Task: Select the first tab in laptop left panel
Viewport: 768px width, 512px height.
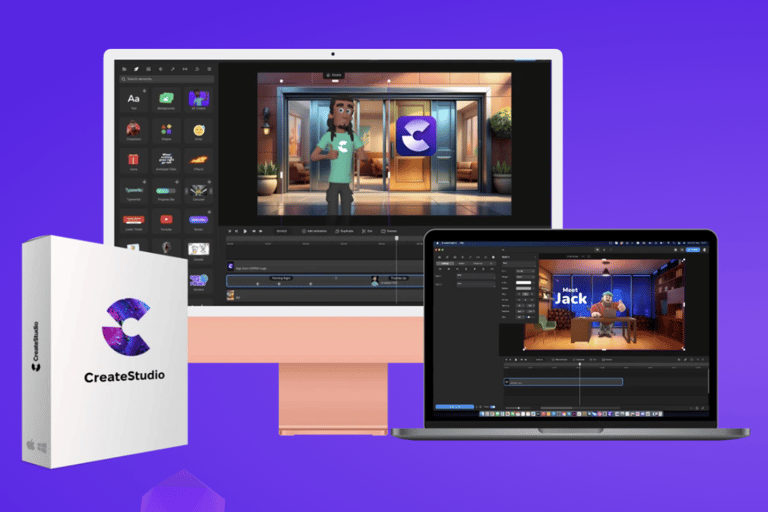Action: tap(445, 264)
